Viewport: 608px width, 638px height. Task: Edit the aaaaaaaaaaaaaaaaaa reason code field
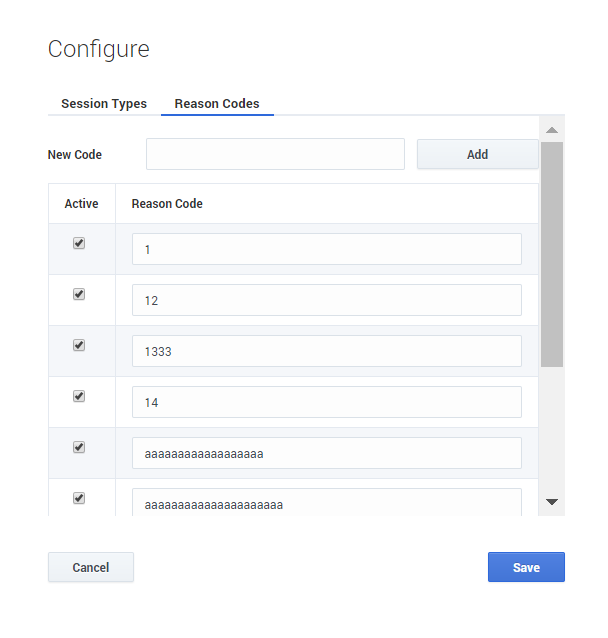click(x=326, y=453)
